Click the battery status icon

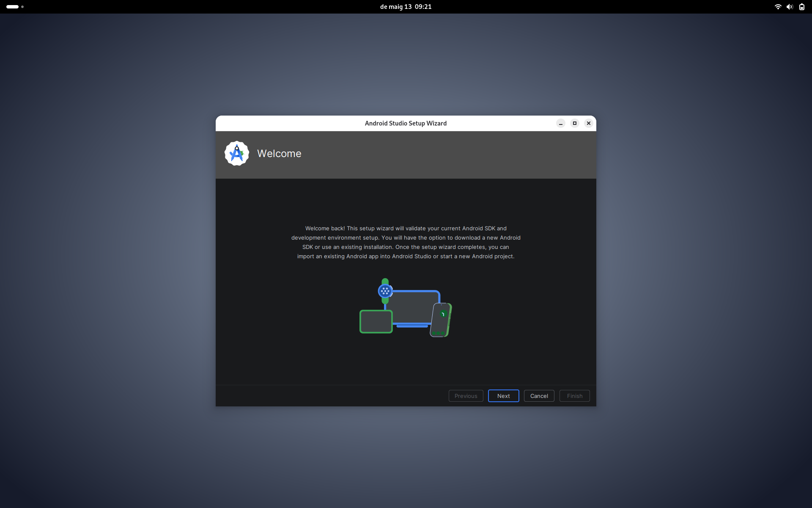802,7
